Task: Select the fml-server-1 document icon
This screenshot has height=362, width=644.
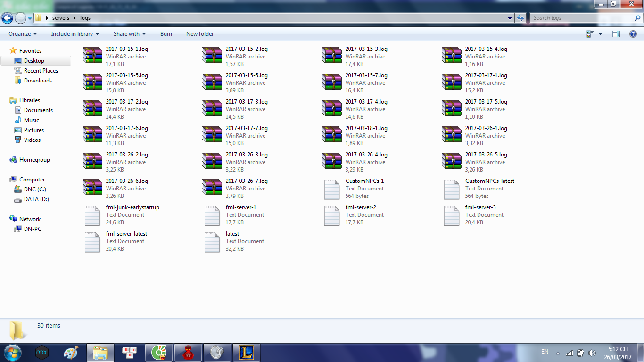Action: click(x=212, y=215)
